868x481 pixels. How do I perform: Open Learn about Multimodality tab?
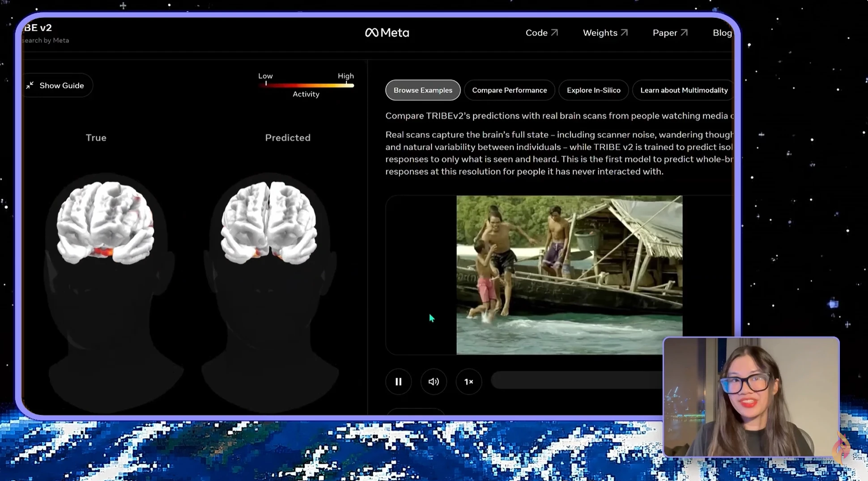click(684, 90)
